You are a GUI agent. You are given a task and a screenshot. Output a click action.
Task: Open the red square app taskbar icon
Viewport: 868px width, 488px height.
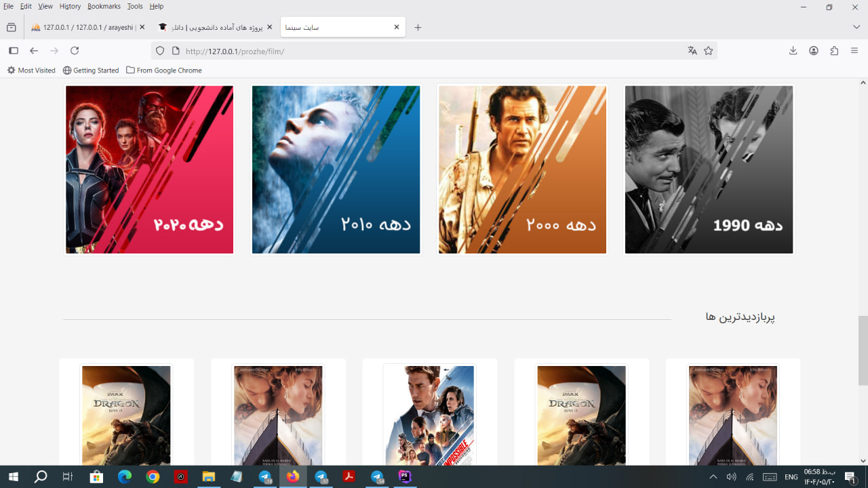pyautogui.click(x=180, y=477)
